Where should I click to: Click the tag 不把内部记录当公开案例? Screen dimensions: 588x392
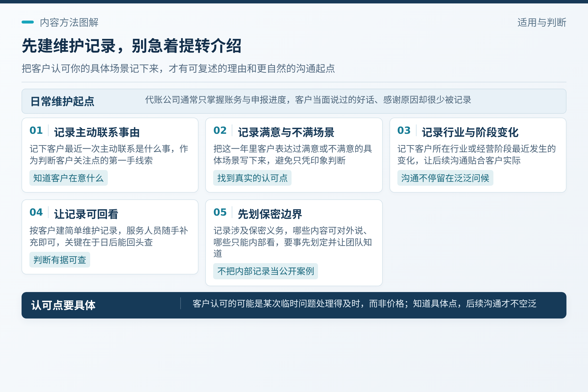[266, 271]
